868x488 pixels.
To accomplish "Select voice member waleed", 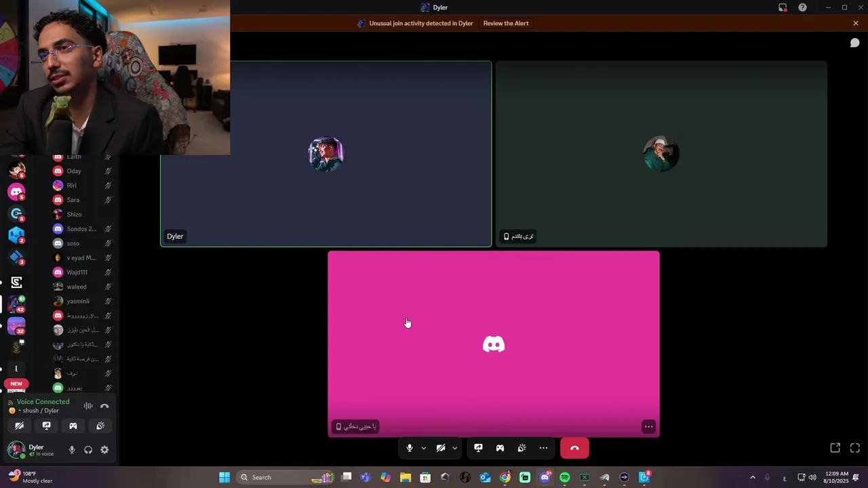I will pyautogui.click(x=82, y=287).
